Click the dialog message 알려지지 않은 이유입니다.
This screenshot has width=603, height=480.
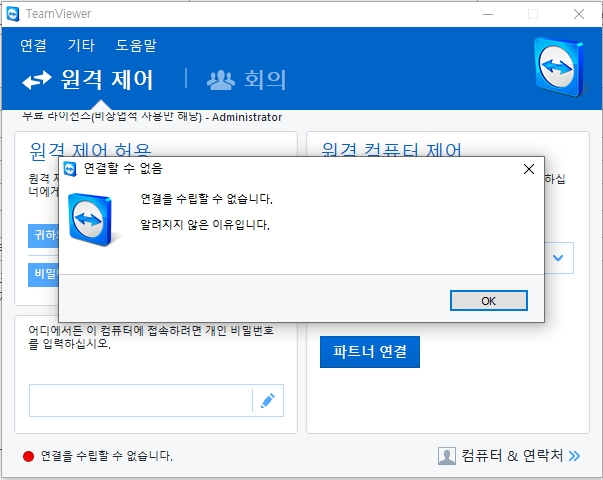(205, 224)
